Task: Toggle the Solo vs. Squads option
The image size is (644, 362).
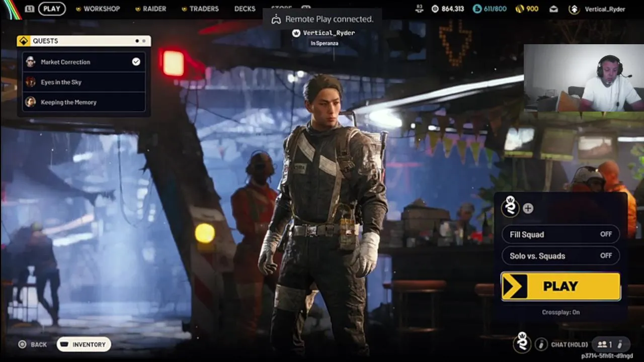Action: pos(561,256)
